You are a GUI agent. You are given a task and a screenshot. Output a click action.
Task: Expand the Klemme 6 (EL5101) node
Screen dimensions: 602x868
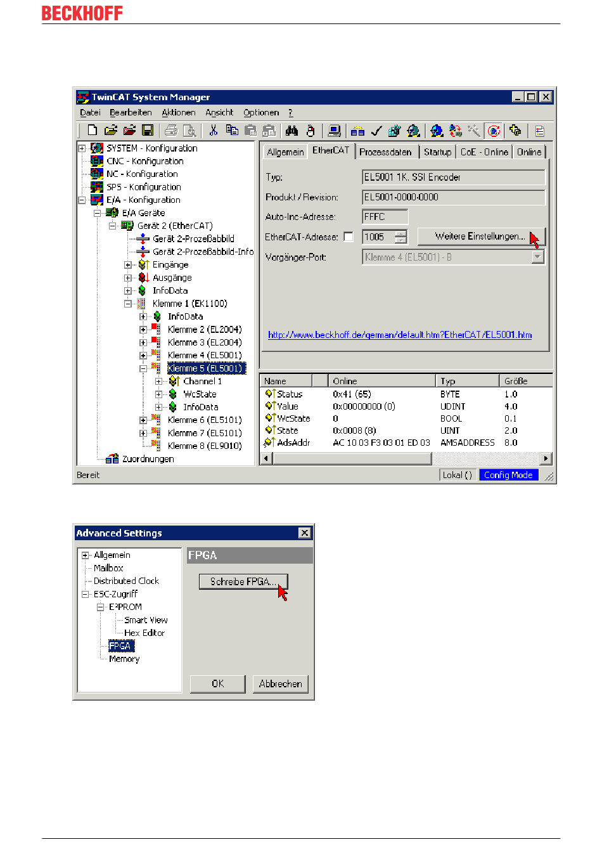pyautogui.click(x=143, y=420)
